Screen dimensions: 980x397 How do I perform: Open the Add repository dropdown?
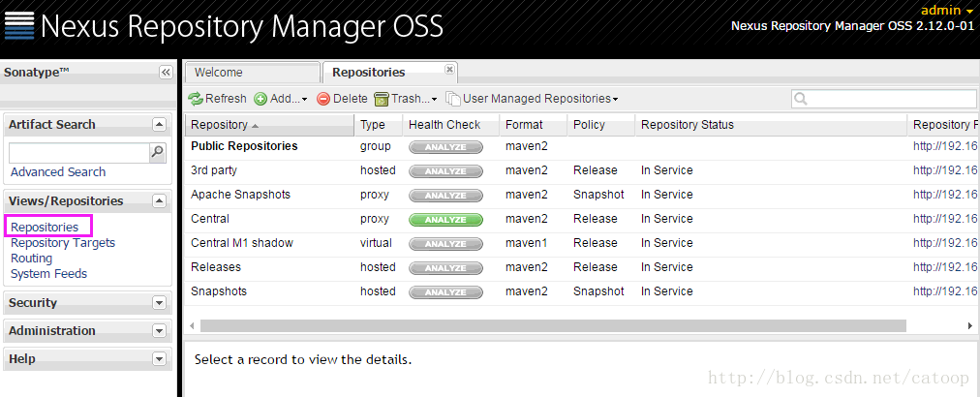click(x=281, y=99)
